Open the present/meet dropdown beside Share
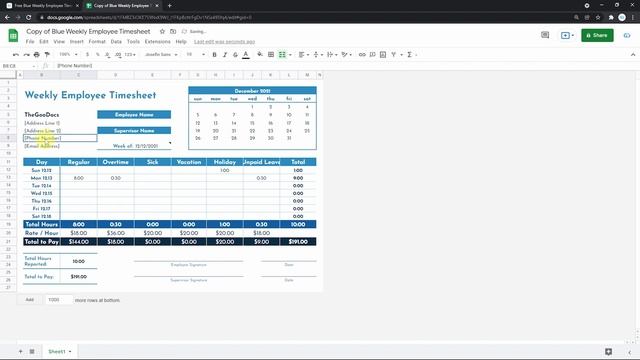 pyautogui.click(x=567, y=36)
